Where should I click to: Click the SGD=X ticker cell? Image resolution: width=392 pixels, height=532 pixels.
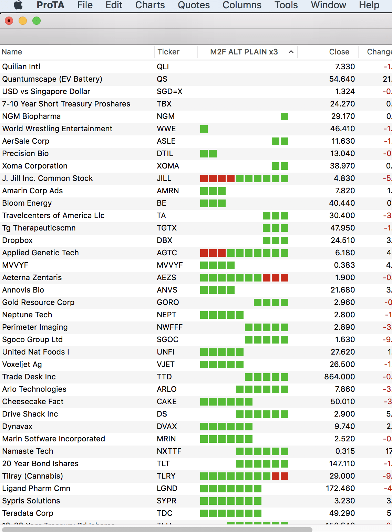click(x=169, y=92)
